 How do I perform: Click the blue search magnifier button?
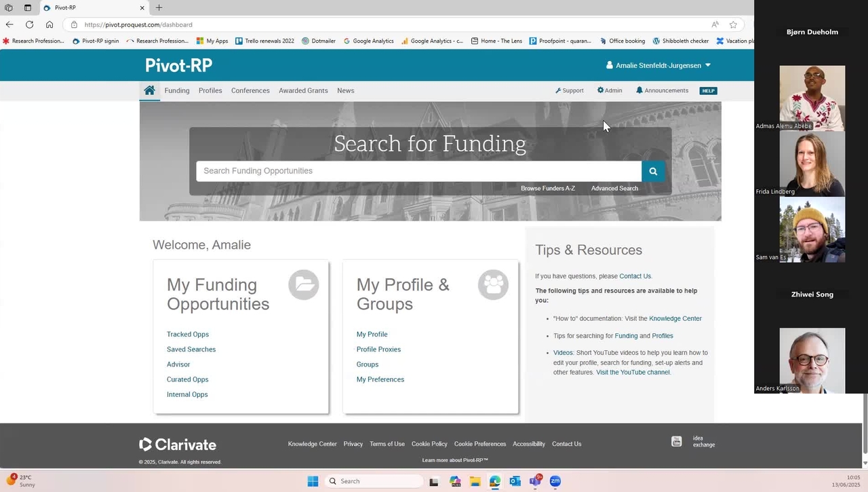(x=653, y=171)
